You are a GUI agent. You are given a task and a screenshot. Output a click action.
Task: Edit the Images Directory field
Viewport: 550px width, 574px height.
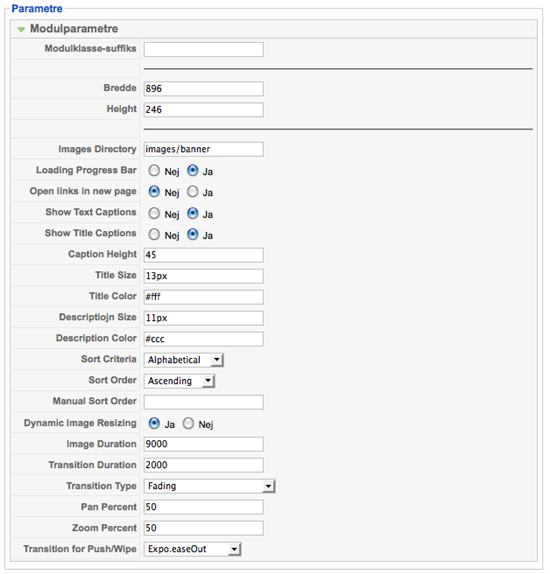[x=204, y=149]
